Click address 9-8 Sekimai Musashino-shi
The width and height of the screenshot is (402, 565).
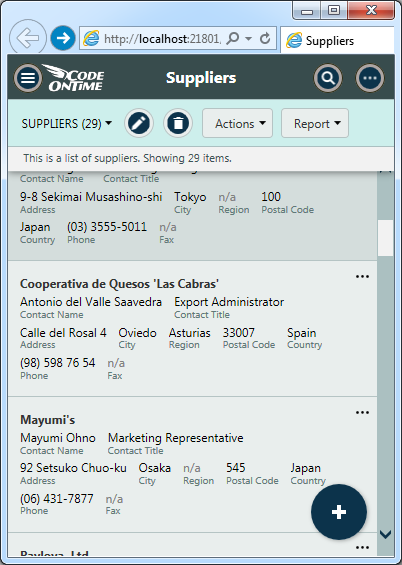click(x=91, y=197)
